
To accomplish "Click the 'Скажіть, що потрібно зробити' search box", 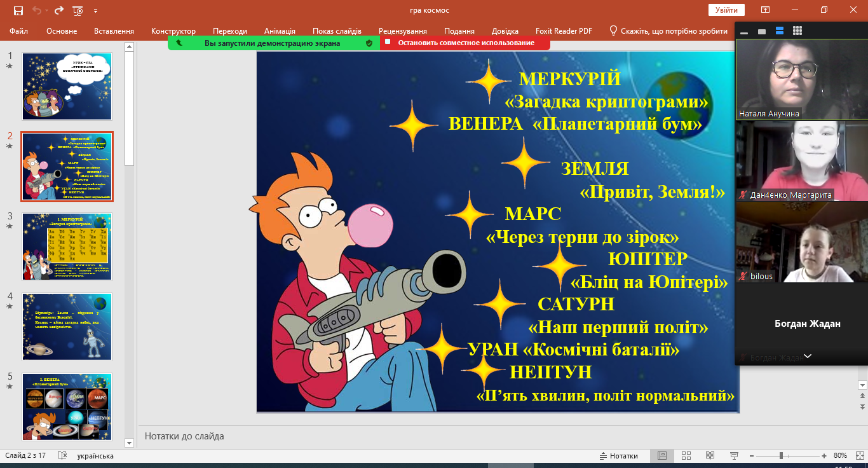I will 668,31.
